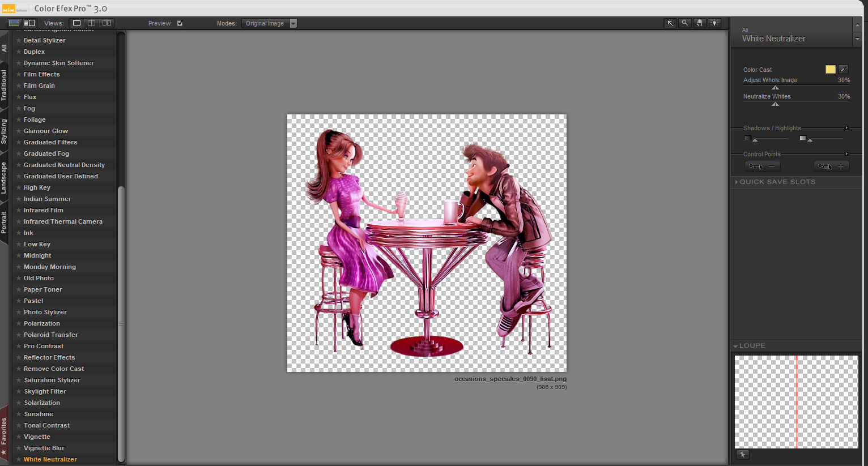
Task: Click inside the Loupe preview
Action: click(796, 402)
